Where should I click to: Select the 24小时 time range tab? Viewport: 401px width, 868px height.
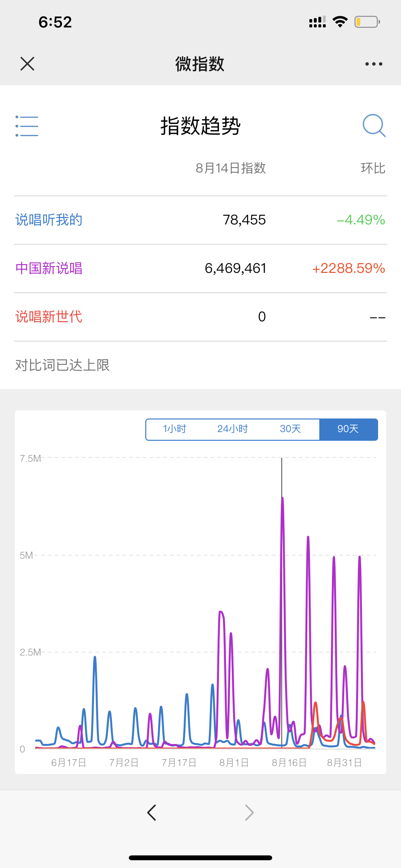point(232,429)
